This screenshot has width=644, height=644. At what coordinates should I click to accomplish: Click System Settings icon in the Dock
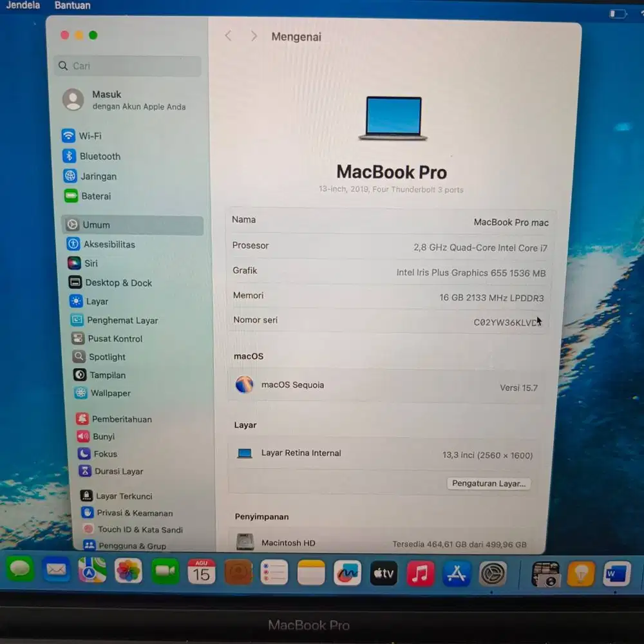point(493,574)
